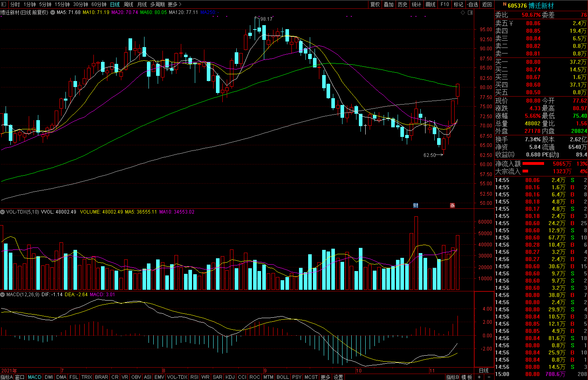Remove from watchlist with -自选
Viewport: 588px width, 380px height.
[x=473, y=4]
